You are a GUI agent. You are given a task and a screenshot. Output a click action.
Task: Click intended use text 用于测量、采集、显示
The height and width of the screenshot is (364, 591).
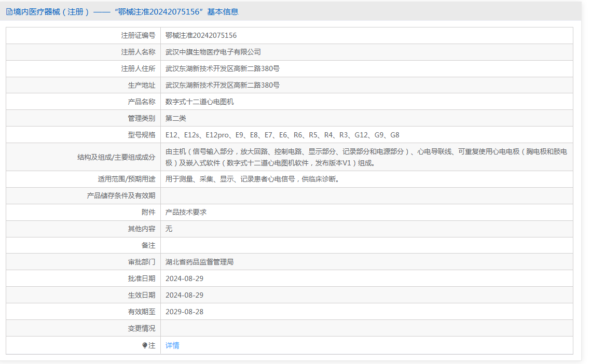253,179
